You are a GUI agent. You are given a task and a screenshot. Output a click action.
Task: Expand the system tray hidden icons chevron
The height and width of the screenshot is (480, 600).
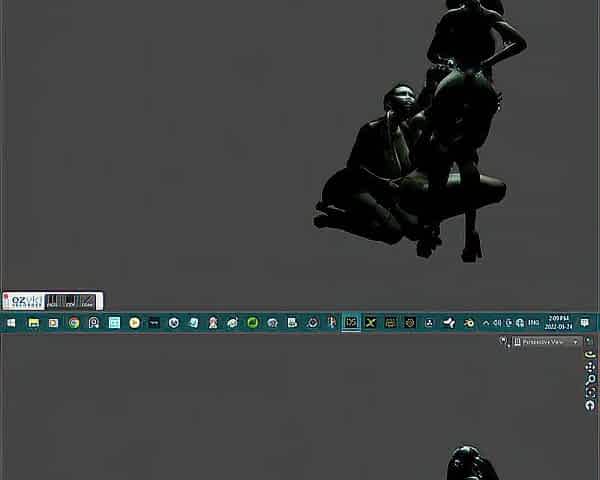tap(486, 323)
